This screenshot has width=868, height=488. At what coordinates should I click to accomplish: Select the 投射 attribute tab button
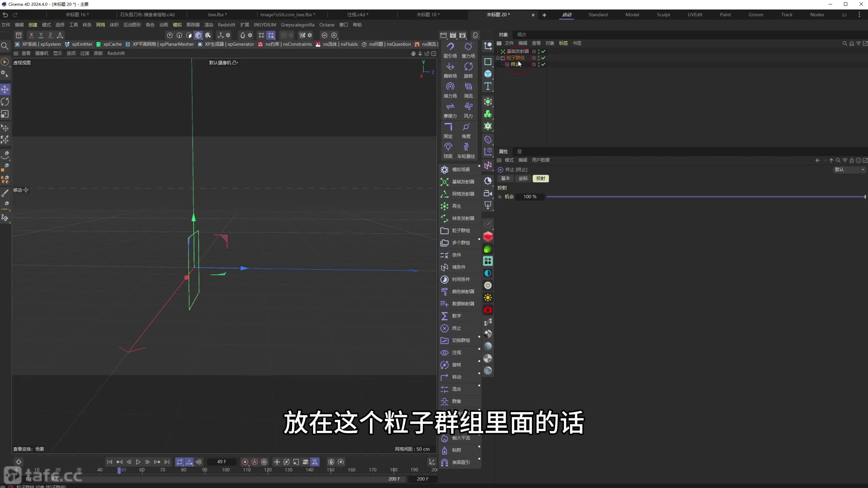540,178
